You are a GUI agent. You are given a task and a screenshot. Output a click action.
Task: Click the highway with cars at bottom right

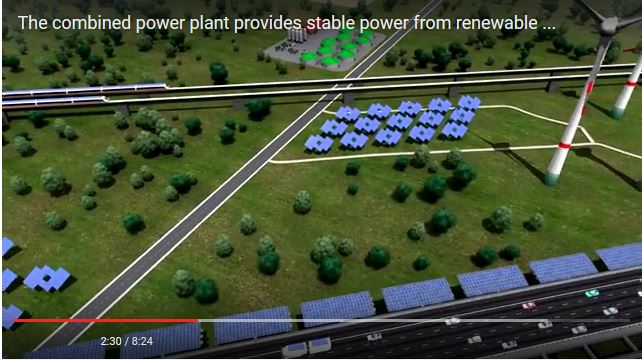click(x=491, y=324)
